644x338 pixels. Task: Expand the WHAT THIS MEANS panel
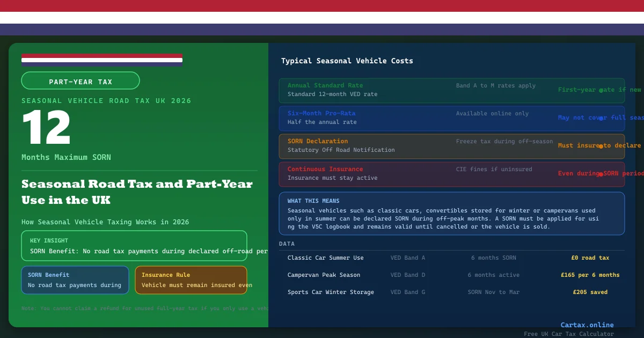[451, 213]
